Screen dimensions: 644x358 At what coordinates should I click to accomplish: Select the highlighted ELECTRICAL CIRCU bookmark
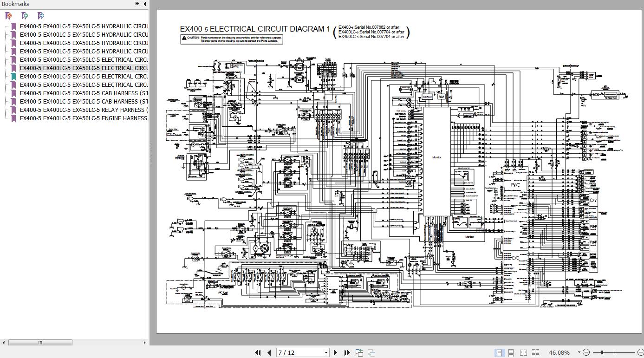click(x=84, y=68)
